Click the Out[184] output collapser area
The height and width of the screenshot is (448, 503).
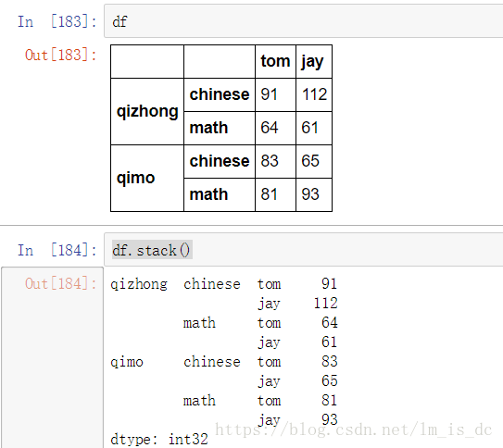[52, 357]
